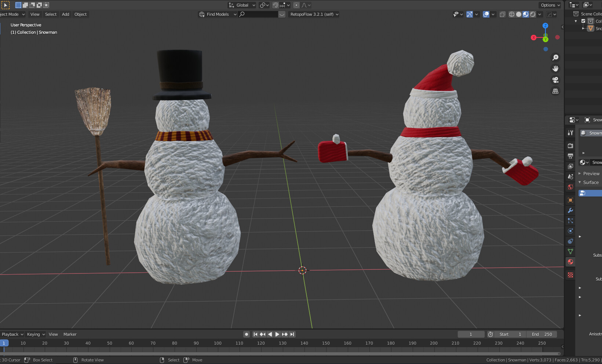Viewport: 602px width, 364px height.
Task: Expand the Collection tree item in the outliner
Action: 576,21
